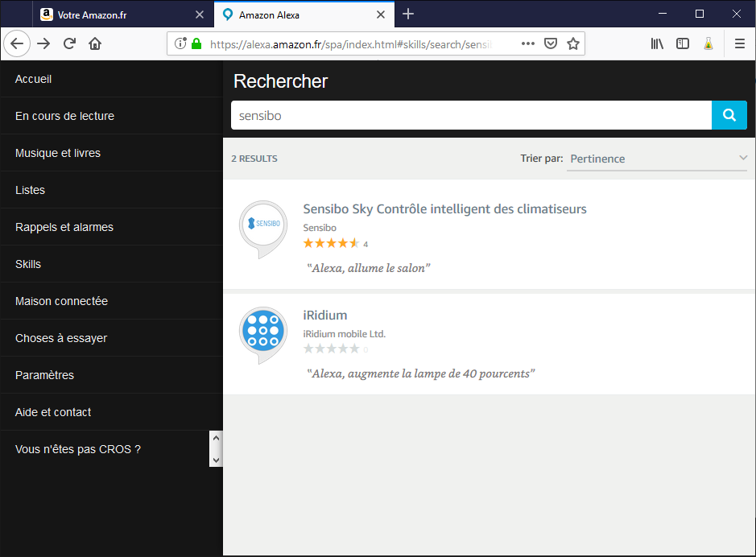
Task: Click the flask extension icon
Action: (x=708, y=43)
